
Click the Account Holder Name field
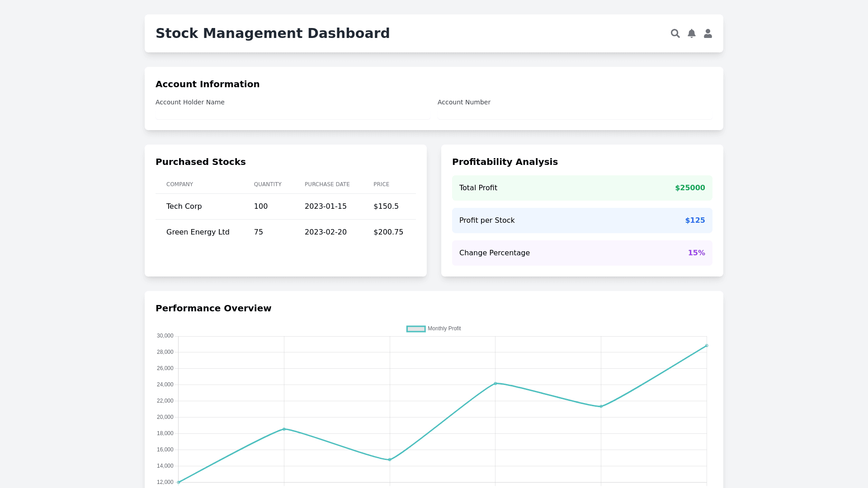(292, 114)
